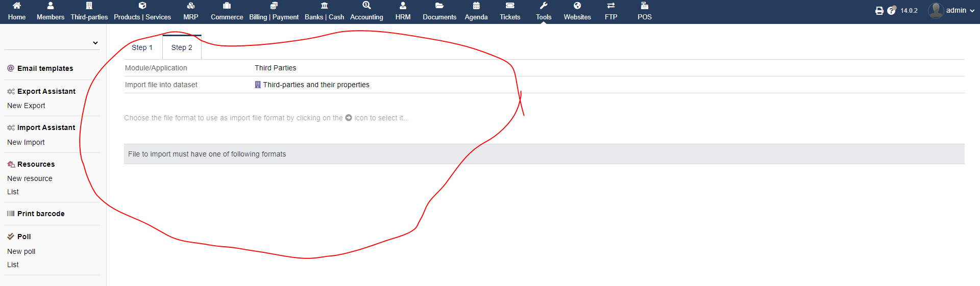Open the Accounting module icon
The width and height of the screenshot is (980, 286).
pos(366,6)
